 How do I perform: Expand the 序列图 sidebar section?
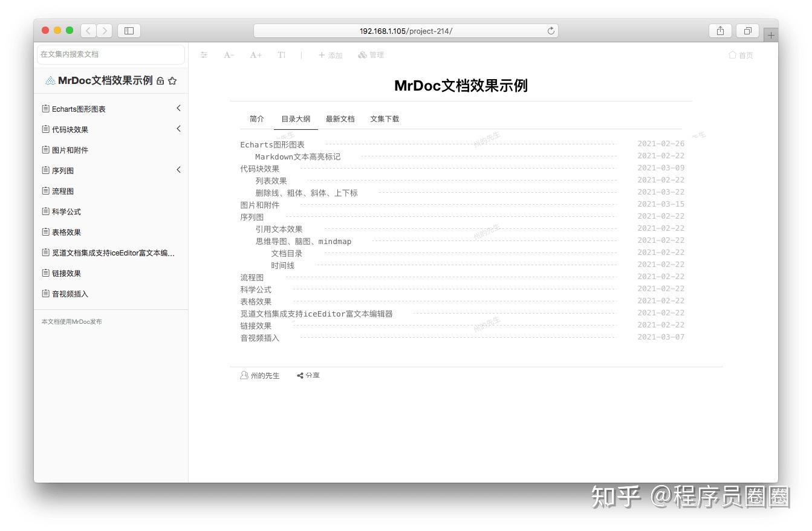pyautogui.click(x=178, y=170)
